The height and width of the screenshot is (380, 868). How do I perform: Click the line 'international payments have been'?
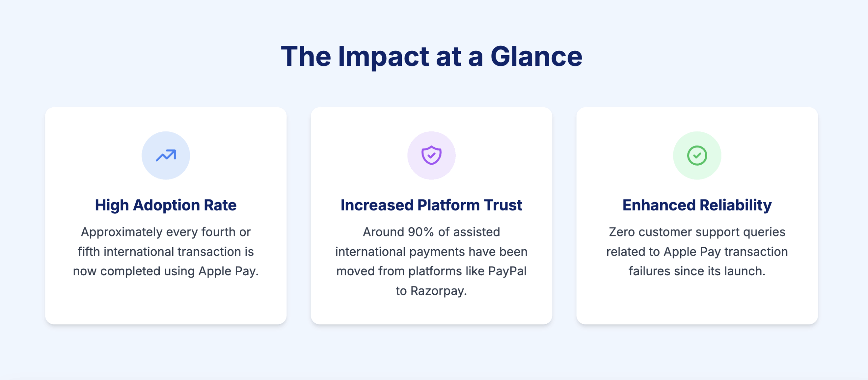click(x=431, y=252)
